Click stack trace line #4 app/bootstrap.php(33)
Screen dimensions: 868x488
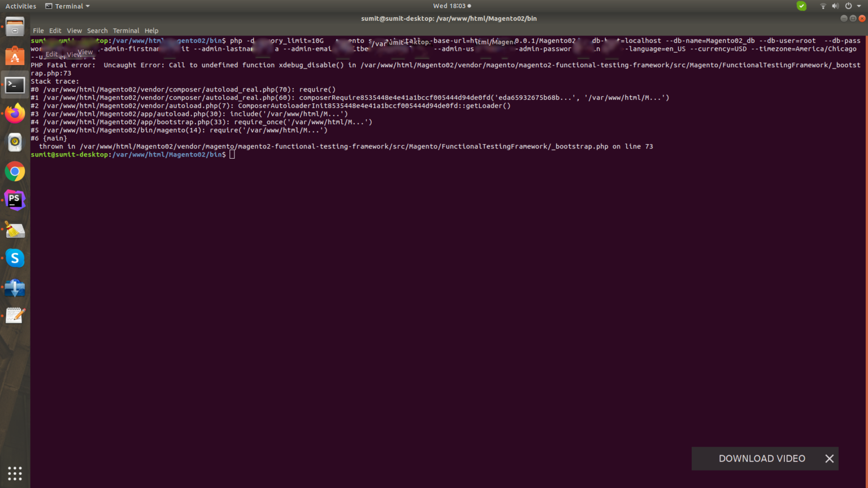(x=202, y=122)
